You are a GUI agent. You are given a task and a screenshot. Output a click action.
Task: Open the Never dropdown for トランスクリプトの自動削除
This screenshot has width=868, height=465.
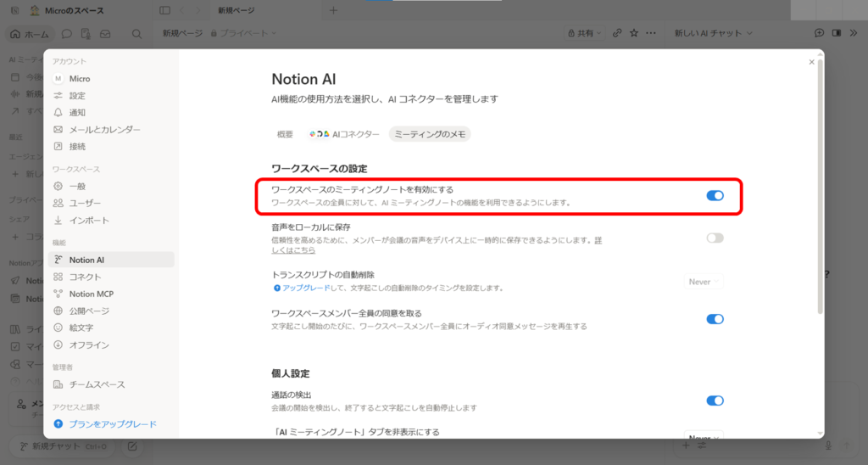click(x=704, y=282)
